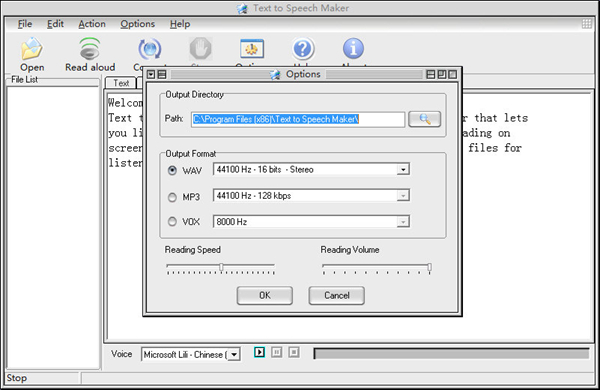Click the playback progress bar

point(451,354)
